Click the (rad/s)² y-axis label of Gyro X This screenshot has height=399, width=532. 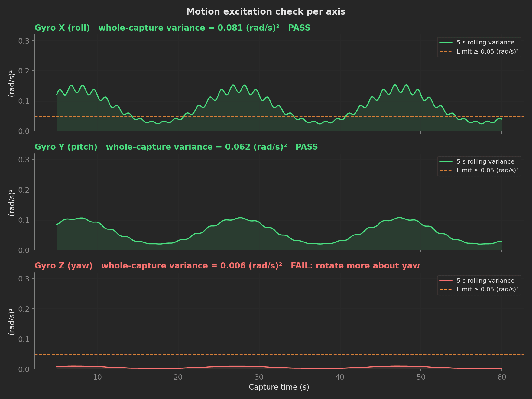pos(12,83)
